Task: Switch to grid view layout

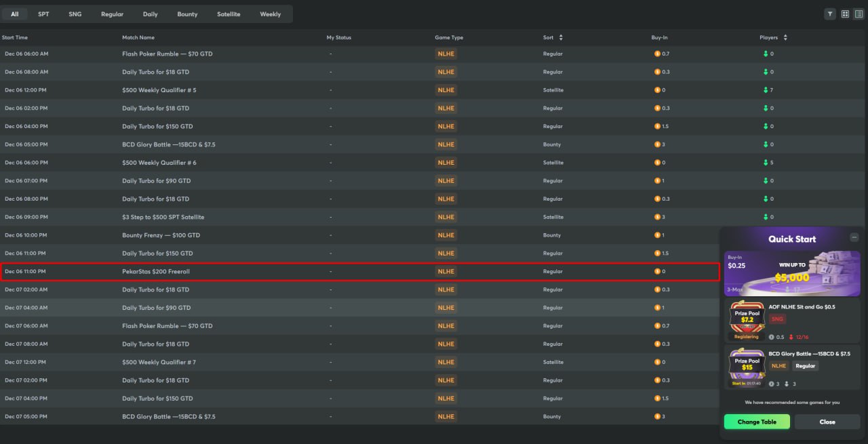Action: pos(845,14)
